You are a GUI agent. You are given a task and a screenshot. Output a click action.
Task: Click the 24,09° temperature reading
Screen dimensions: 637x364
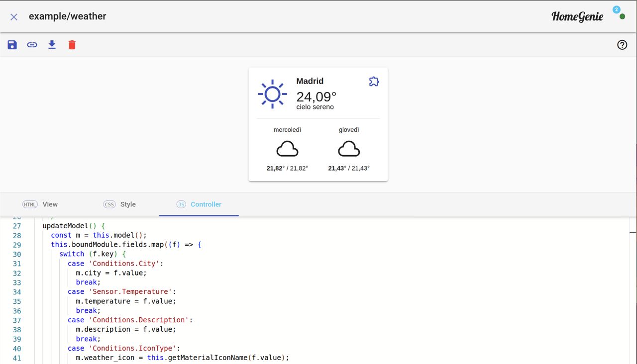(317, 96)
